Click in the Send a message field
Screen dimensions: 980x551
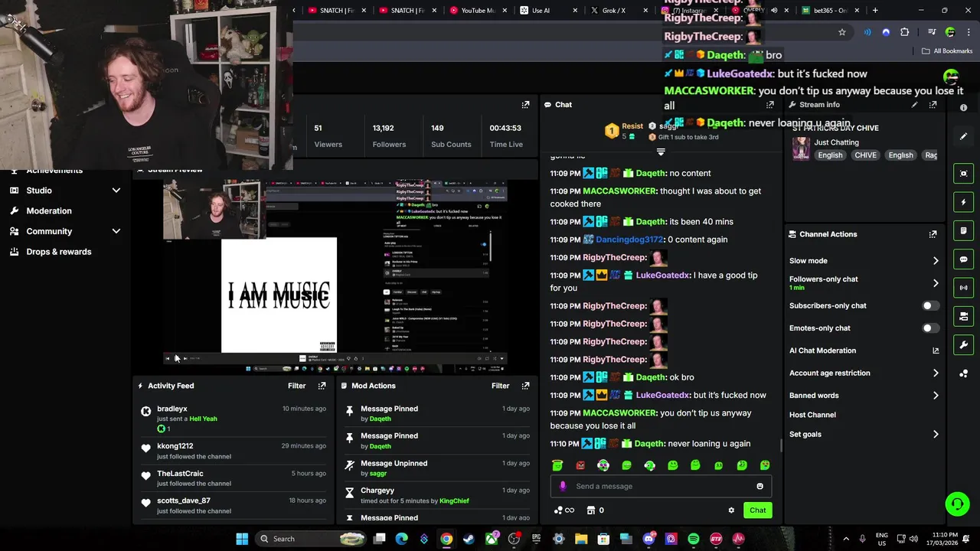point(660,486)
